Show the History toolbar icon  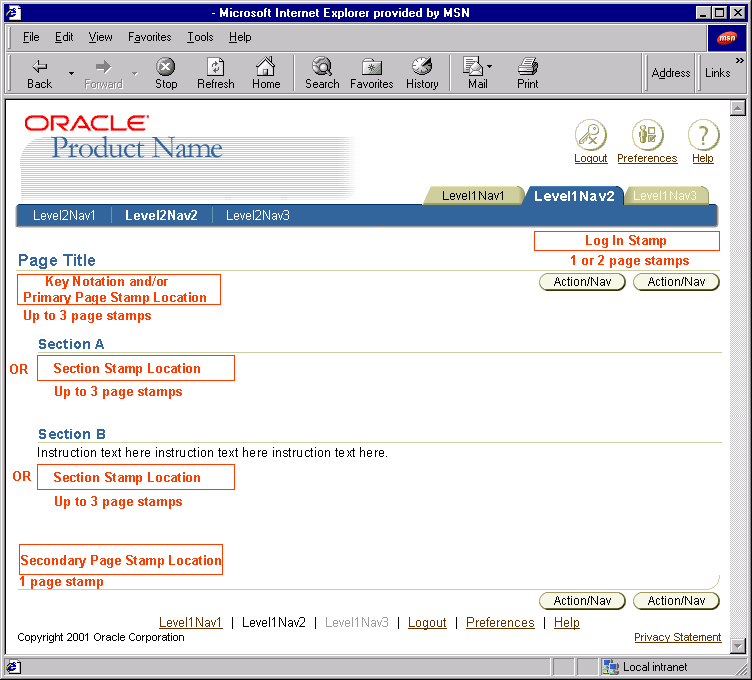point(422,73)
